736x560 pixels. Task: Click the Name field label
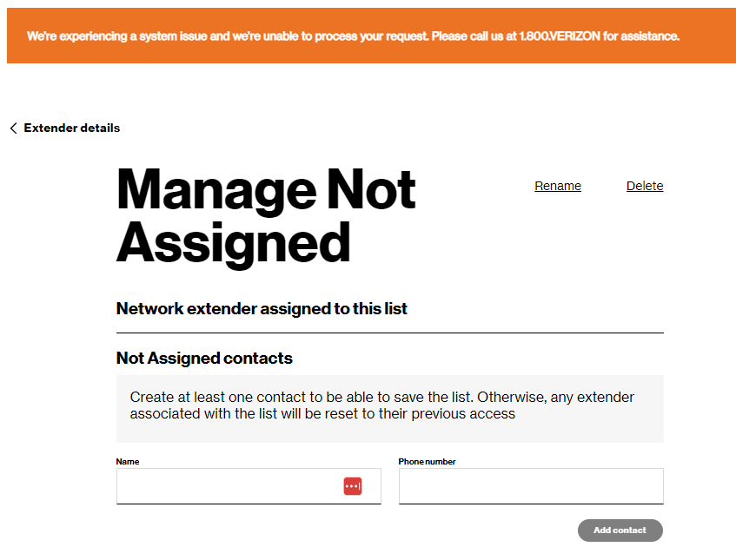click(128, 462)
